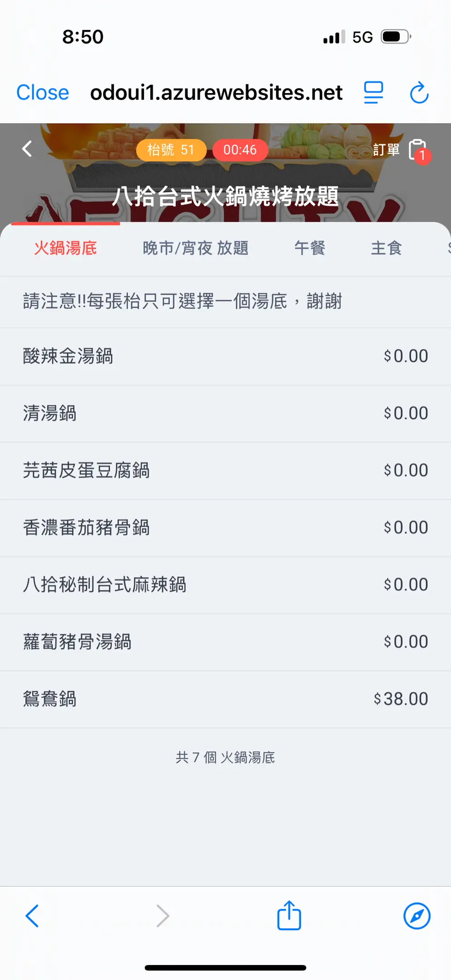Switch to 晚市/宵夜 放題 tab
This screenshot has width=451, height=980.
(x=195, y=248)
